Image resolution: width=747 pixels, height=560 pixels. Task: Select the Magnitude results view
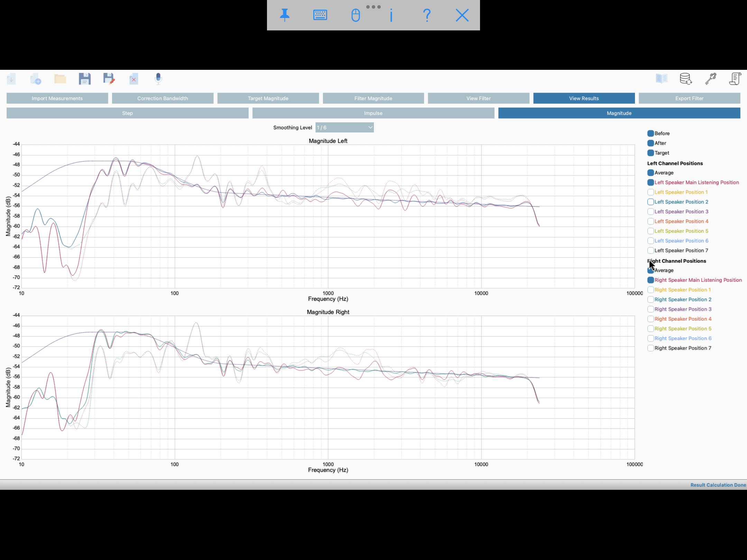point(619,113)
